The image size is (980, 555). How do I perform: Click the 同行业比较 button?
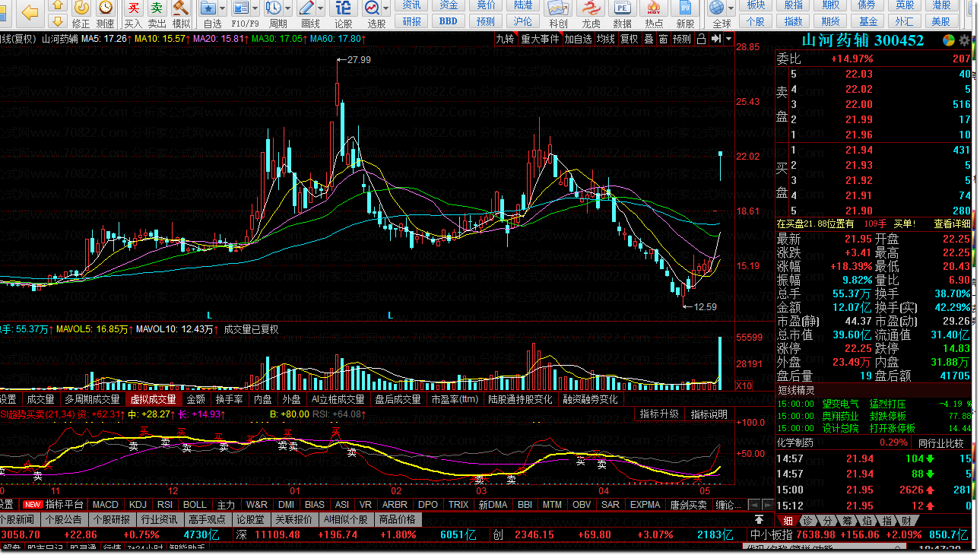[x=940, y=443]
